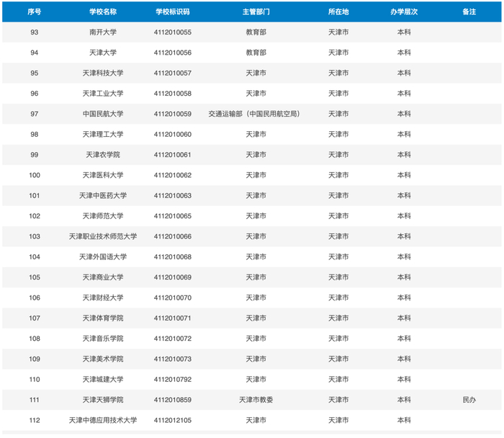Select the 天津科技大学 cell
This screenshot has width=504, height=438.
pos(103,73)
